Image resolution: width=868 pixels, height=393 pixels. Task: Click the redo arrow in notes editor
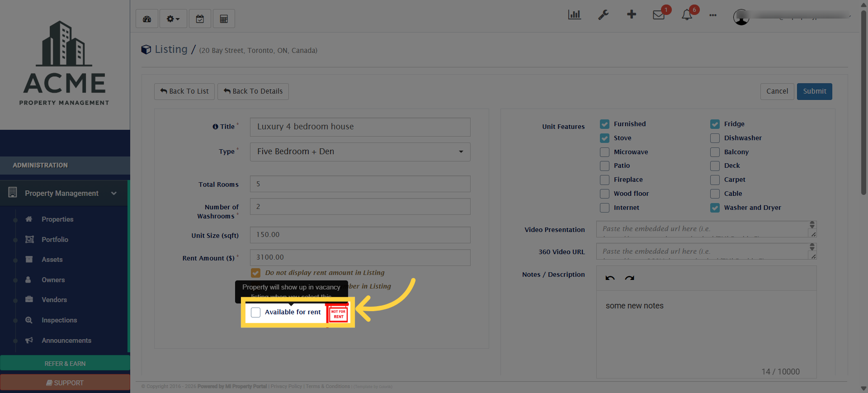[629, 278]
